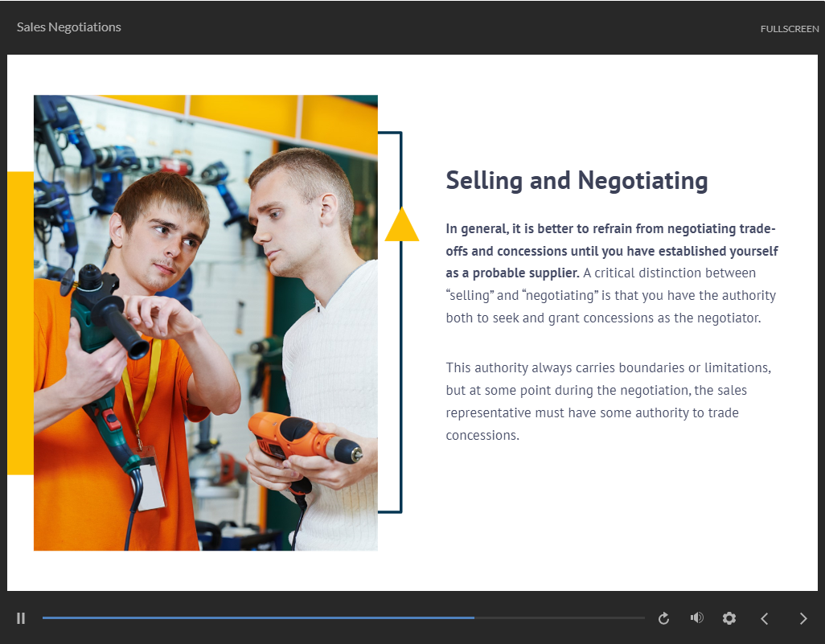Viewport: 825px width, 644px height.
Task: Click the Sales Negotiations course title
Action: [x=69, y=27]
